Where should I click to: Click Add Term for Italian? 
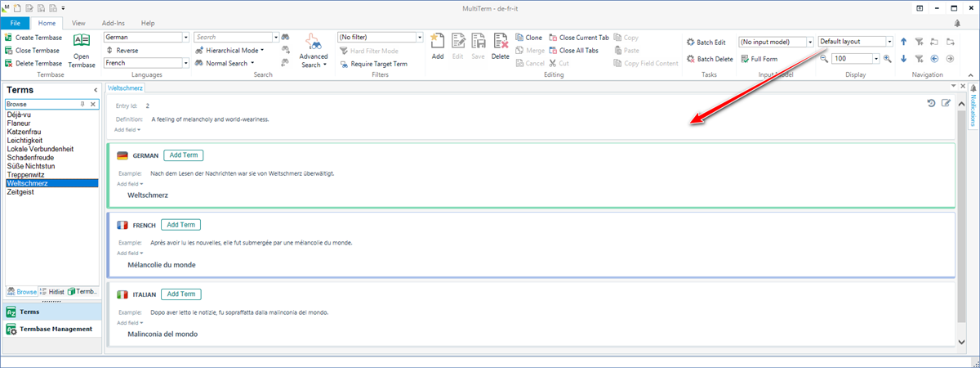[x=181, y=294]
